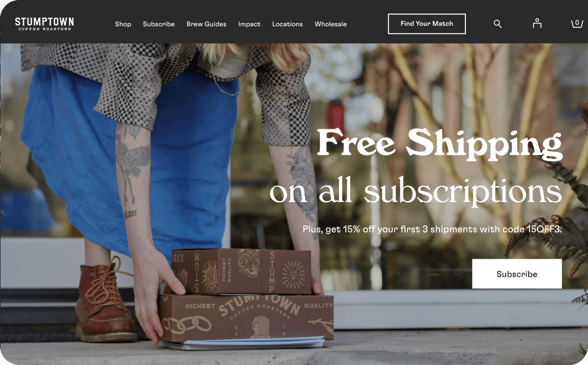Click the Stumptown Coffee Roasters logo
This screenshot has height=365, width=588.
(45, 24)
